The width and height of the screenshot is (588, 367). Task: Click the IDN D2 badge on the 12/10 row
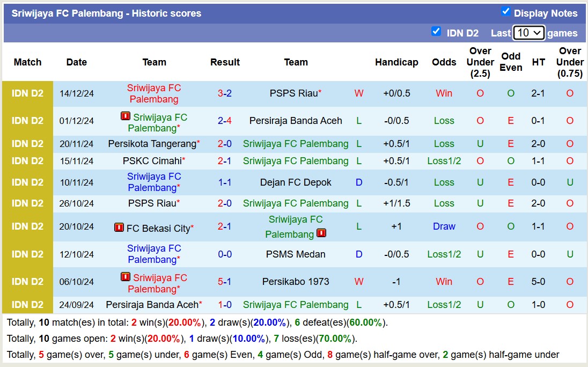27,254
